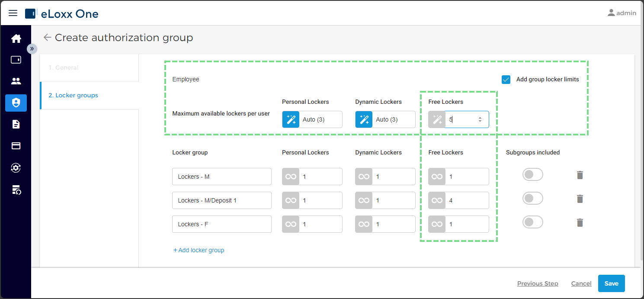Open the hamburger main menu
The height and width of the screenshot is (299, 644).
coord(13,13)
